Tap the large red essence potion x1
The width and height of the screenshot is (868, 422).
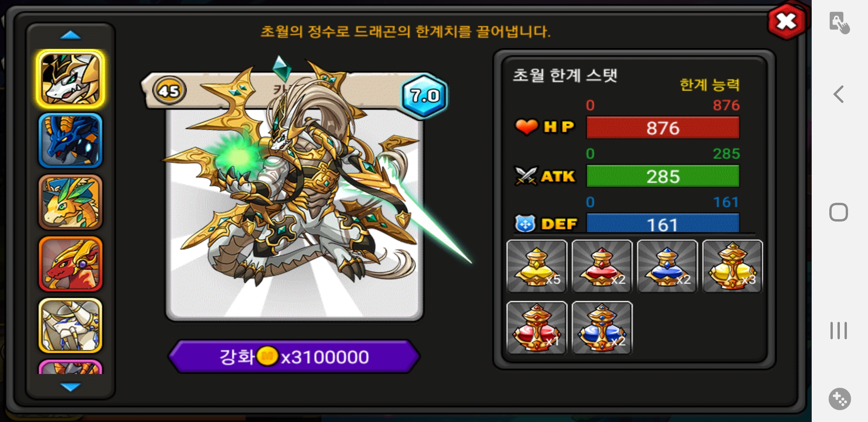point(536,328)
